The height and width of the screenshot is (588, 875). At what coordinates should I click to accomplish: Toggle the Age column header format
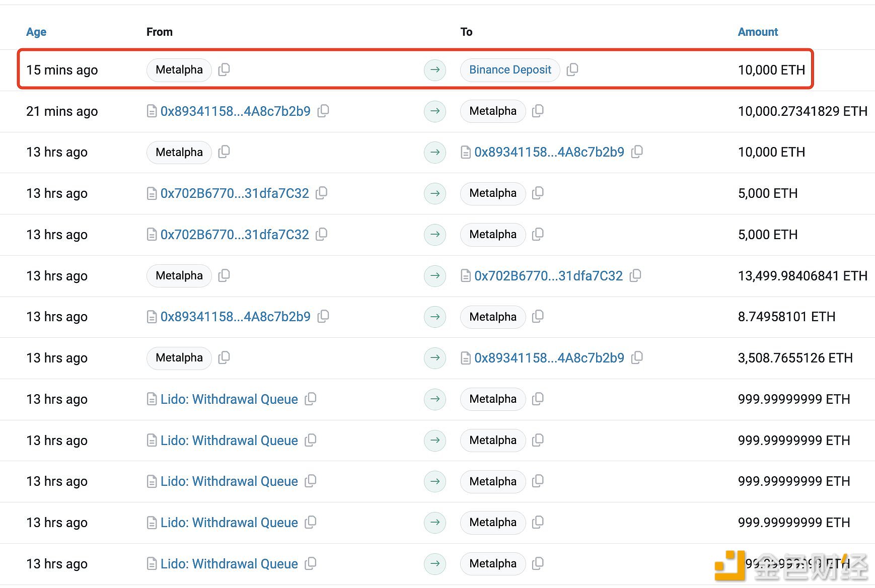(36, 32)
